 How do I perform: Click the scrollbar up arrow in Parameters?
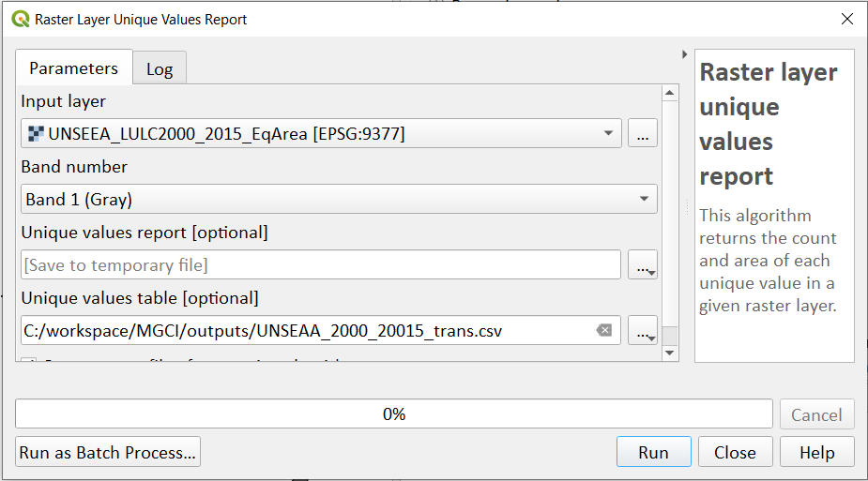[670, 93]
